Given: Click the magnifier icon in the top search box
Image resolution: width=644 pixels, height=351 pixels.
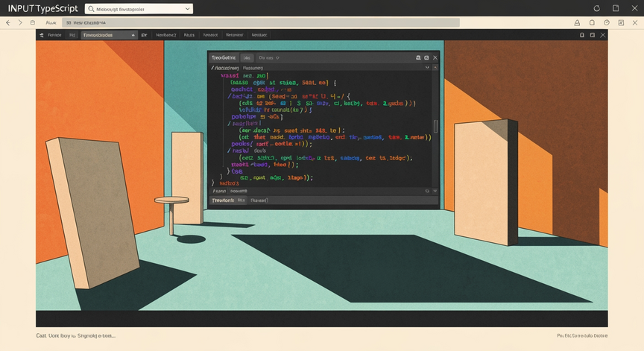Looking at the screenshot, I should pyautogui.click(x=91, y=9).
